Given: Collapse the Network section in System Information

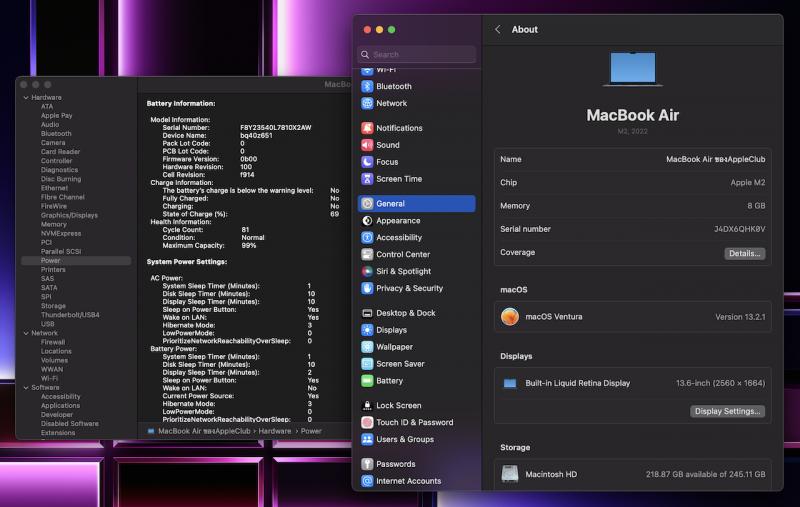Looking at the screenshot, I should pyautogui.click(x=26, y=333).
